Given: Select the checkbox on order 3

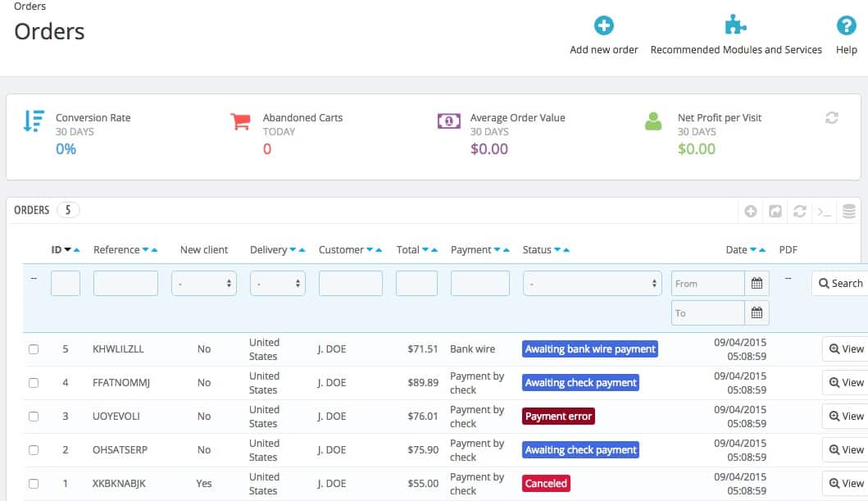Looking at the screenshot, I should click(34, 415).
